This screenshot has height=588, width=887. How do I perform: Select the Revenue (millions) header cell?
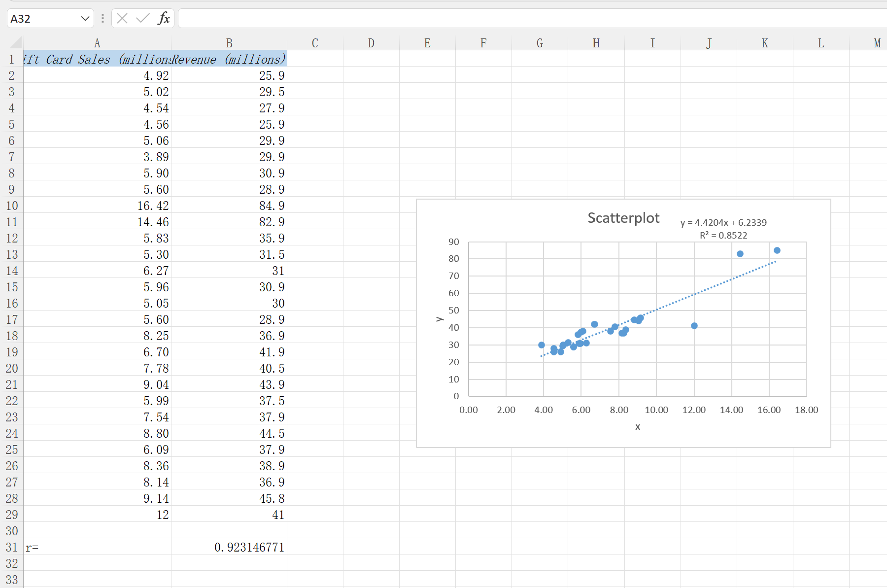click(x=229, y=59)
